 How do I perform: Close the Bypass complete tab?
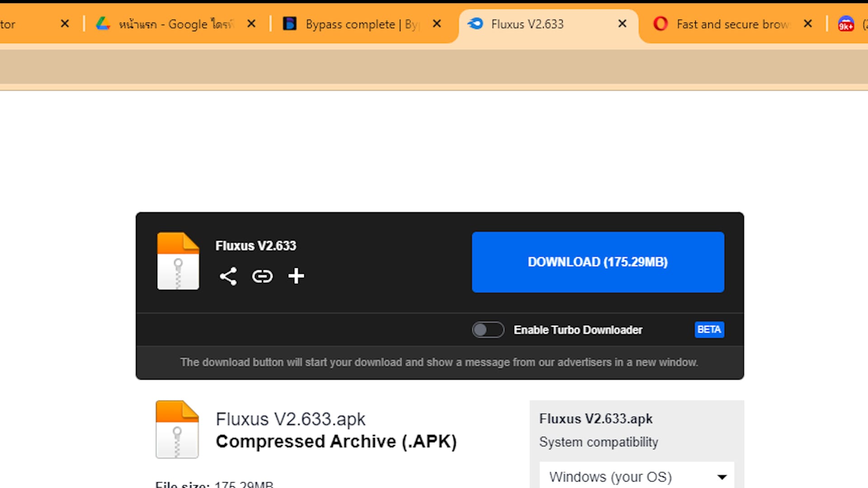436,23
